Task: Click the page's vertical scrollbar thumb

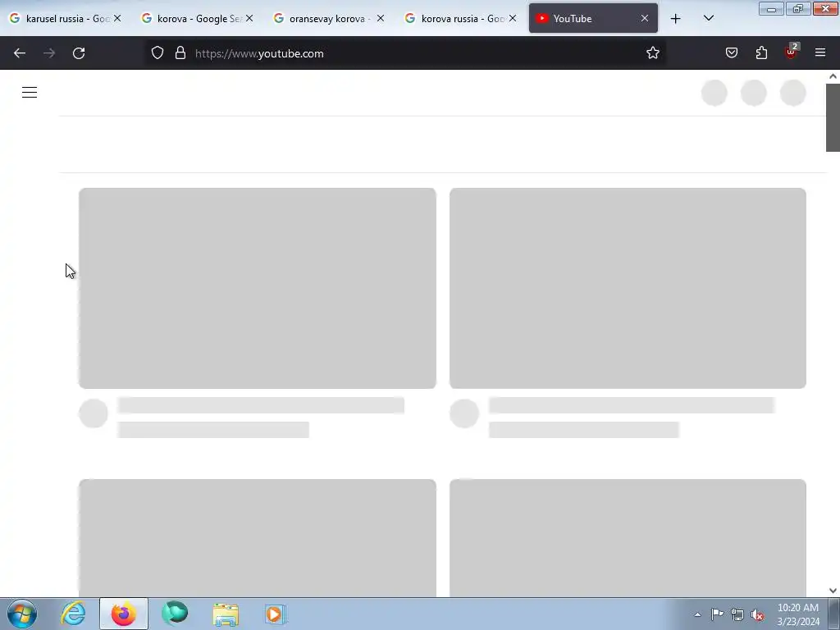Action: 833,117
